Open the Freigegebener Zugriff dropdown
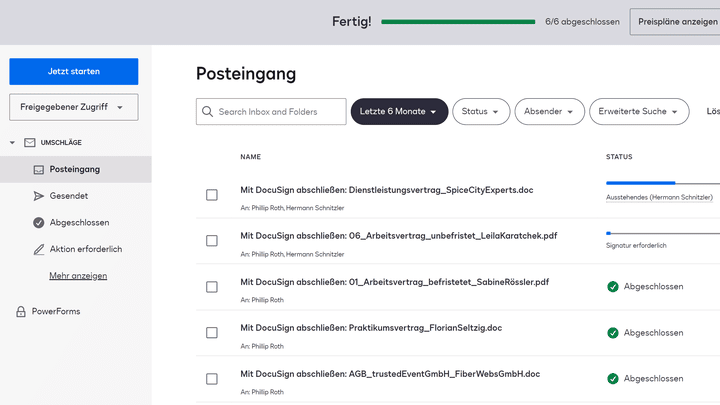The width and height of the screenshot is (720, 405). pos(73,107)
